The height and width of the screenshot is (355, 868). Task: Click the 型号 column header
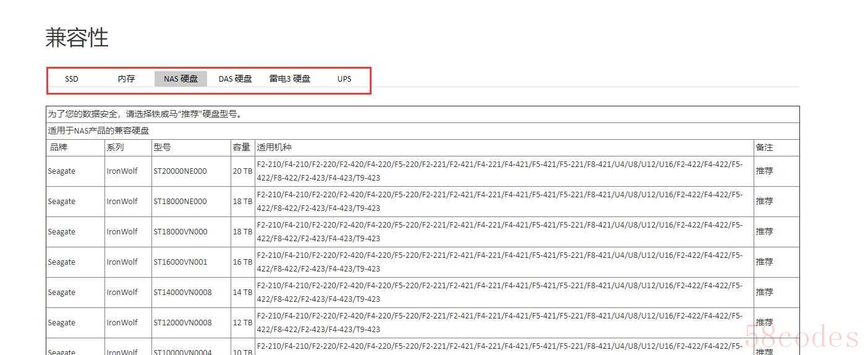click(162, 147)
